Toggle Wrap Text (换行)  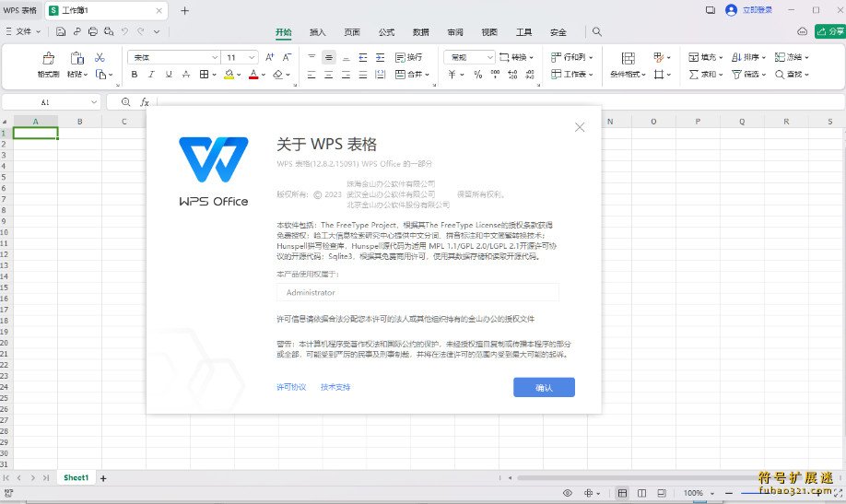409,57
